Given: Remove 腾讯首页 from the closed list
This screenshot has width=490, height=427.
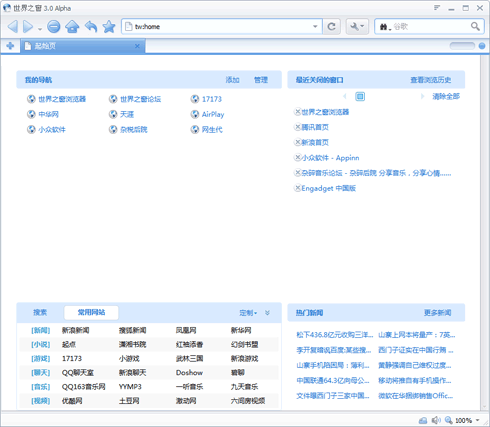Looking at the screenshot, I should (297, 127).
